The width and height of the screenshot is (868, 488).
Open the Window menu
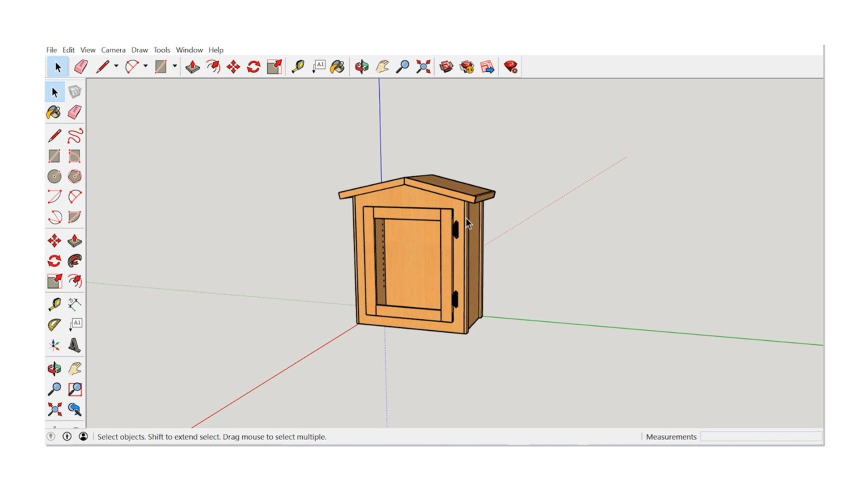click(189, 50)
